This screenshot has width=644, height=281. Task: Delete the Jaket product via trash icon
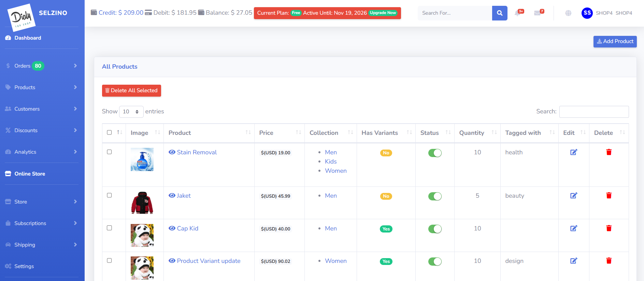[609, 196]
